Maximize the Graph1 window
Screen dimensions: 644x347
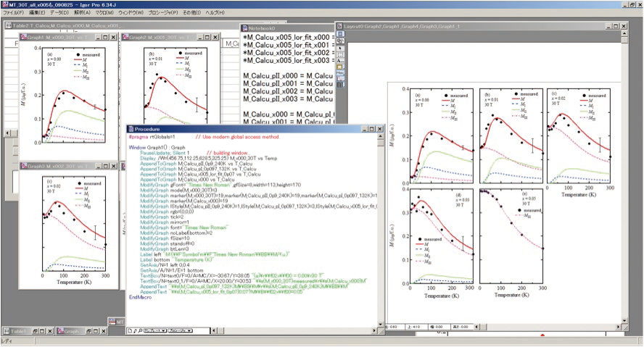coord(106,37)
